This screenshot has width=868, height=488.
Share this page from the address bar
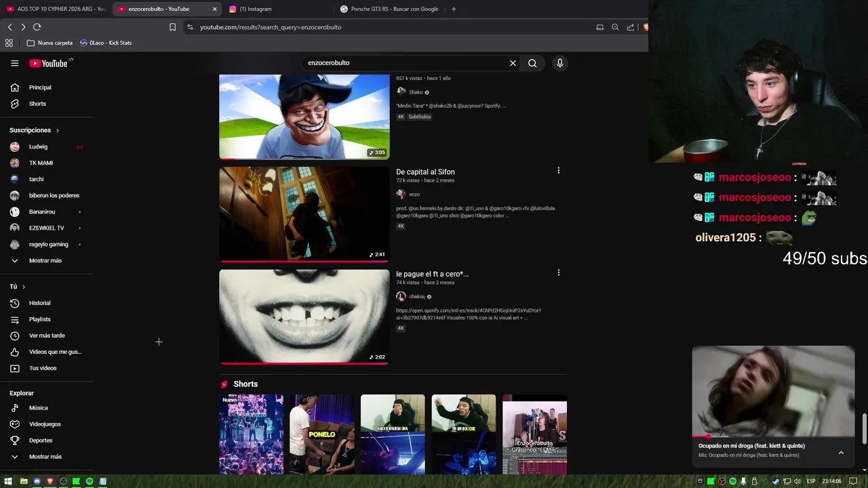(x=631, y=27)
